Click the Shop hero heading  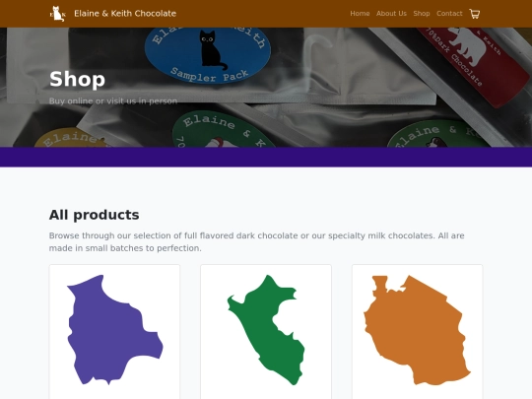[x=78, y=79]
